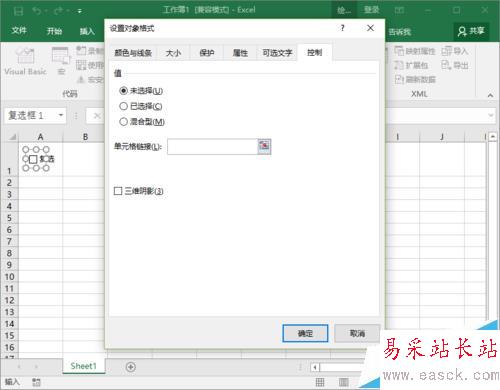Select column J header

pos(442,137)
